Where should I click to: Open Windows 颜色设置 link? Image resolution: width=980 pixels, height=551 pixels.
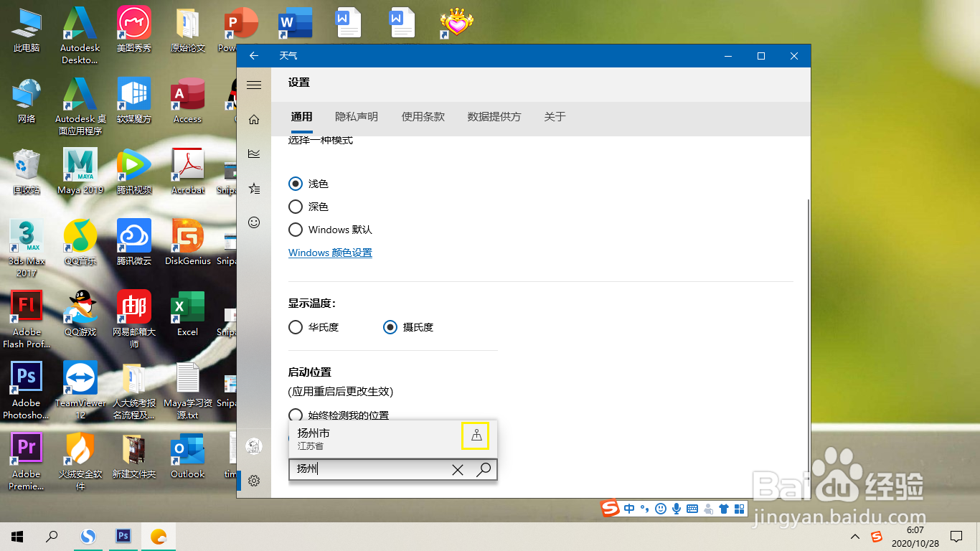tap(330, 253)
